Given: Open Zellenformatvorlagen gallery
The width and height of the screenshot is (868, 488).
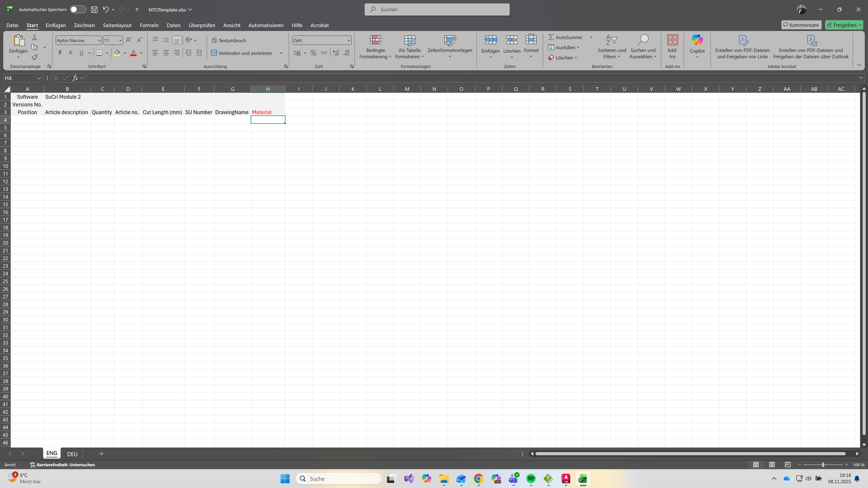Looking at the screenshot, I should click(450, 47).
